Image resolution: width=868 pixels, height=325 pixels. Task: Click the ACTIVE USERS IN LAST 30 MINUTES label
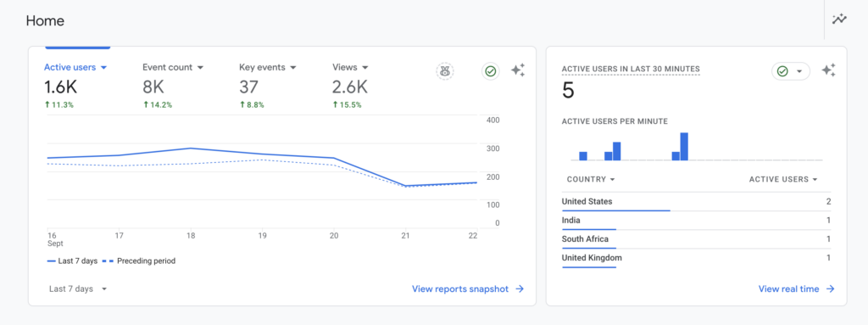click(x=631, y=70)
